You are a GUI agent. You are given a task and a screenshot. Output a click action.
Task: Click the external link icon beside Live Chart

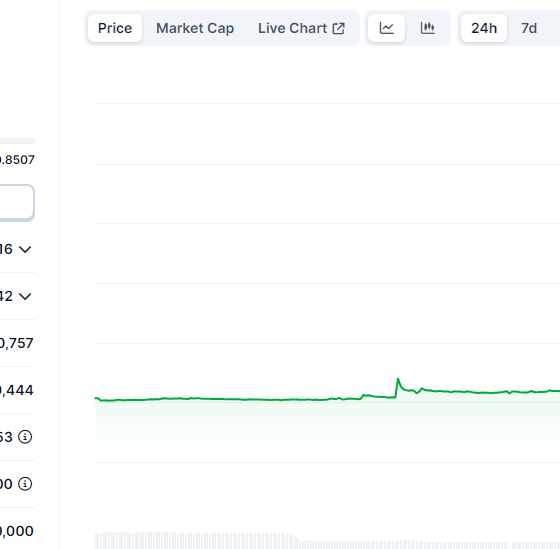click(339, 28)
